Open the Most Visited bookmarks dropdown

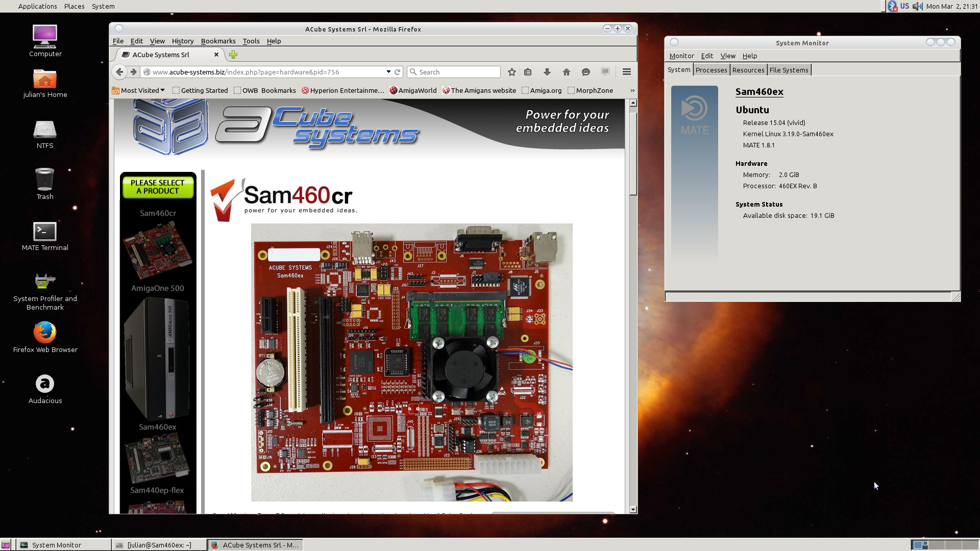click(x=139, y=90)
